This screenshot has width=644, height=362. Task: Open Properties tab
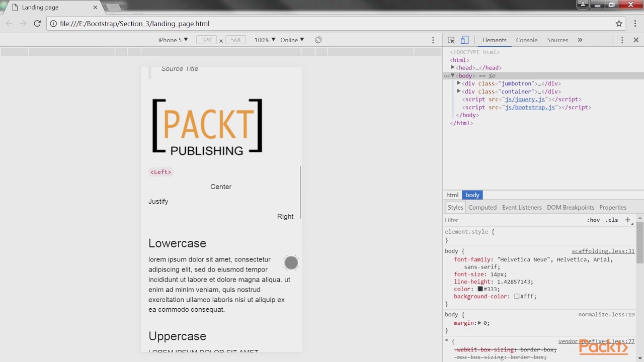[x=613, y=207]
